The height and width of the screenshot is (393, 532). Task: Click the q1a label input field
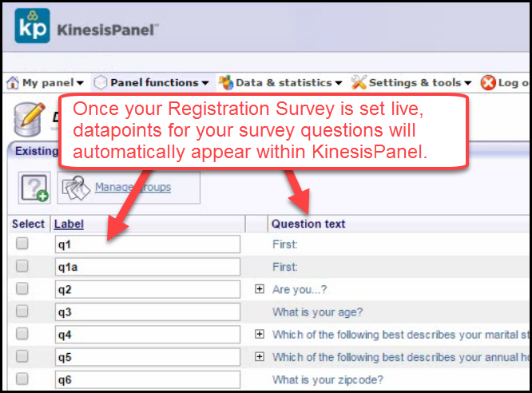click(148, 267)
